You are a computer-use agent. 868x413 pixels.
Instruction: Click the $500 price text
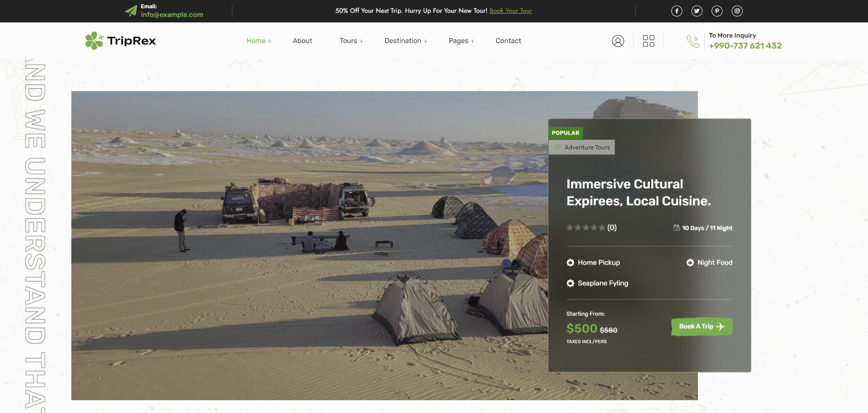coord(582,328)
